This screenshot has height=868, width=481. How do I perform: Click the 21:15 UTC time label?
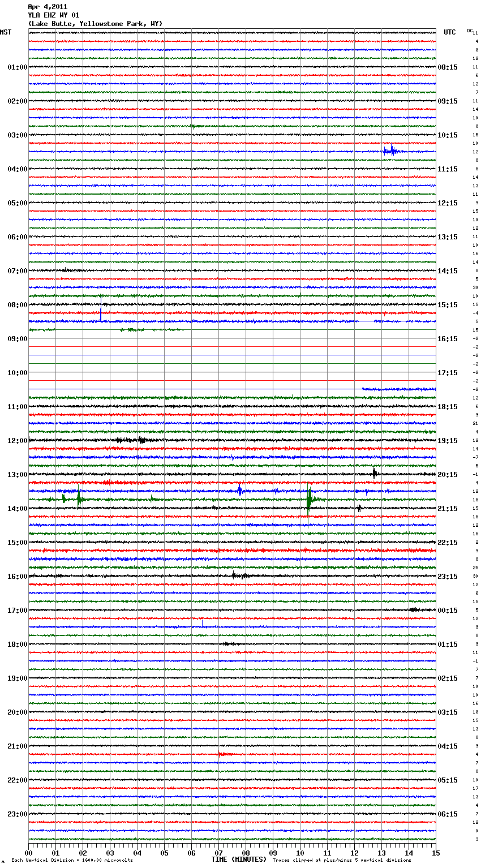(x=448, y=509)
